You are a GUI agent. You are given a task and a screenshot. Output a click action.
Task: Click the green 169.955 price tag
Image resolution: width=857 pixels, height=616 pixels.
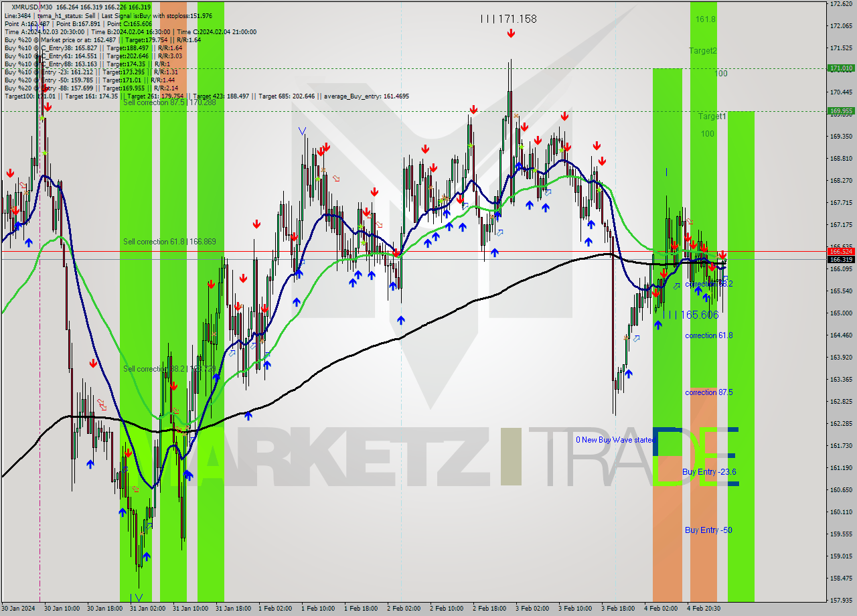841,111
